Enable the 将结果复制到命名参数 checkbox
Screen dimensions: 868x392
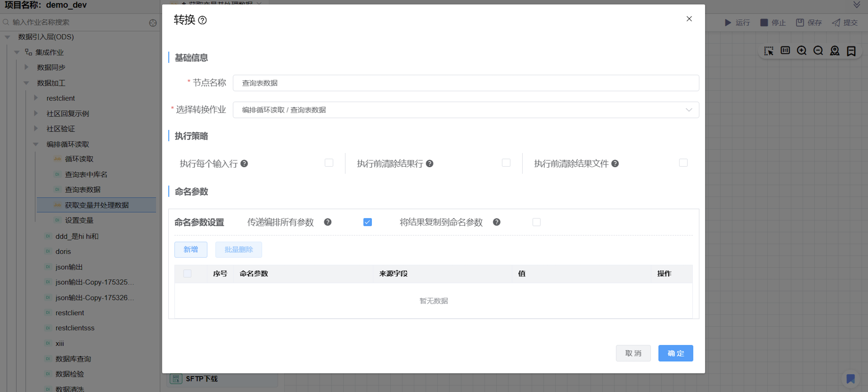536,222
